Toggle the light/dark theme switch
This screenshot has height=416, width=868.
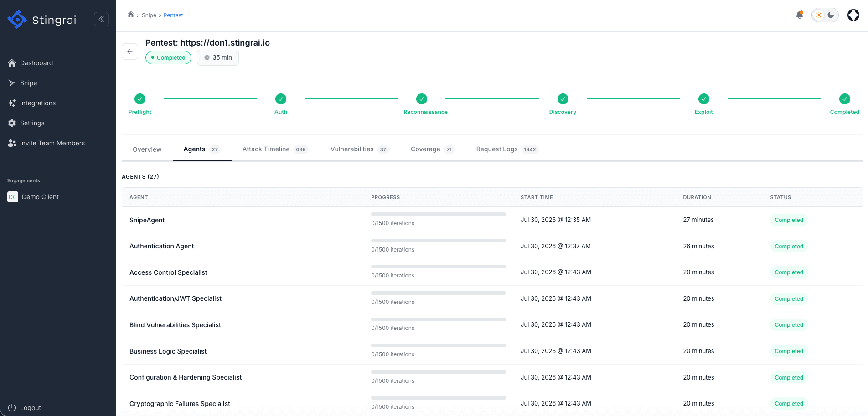click(825, 15)
